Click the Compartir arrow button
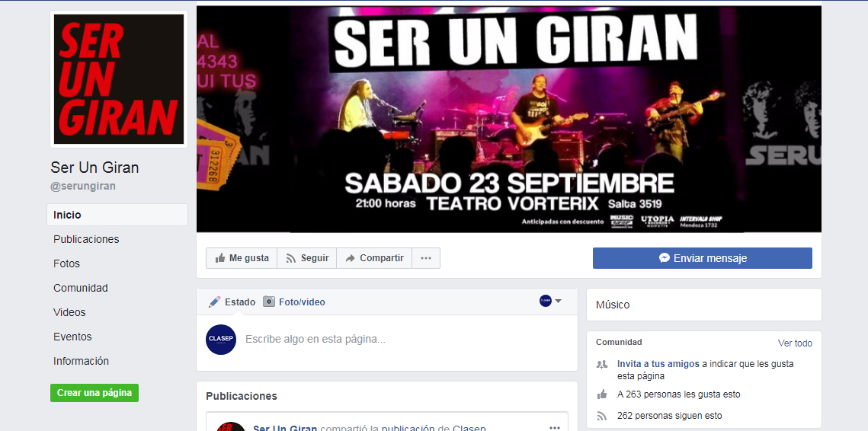This screenshot has width=868, height=431. [374, 258]
